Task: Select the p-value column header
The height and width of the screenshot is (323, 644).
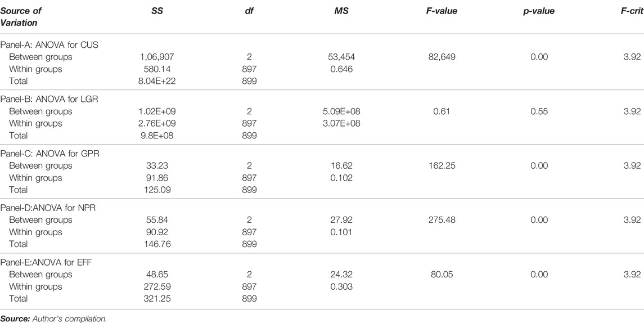Action: click(x=538, y=11)
